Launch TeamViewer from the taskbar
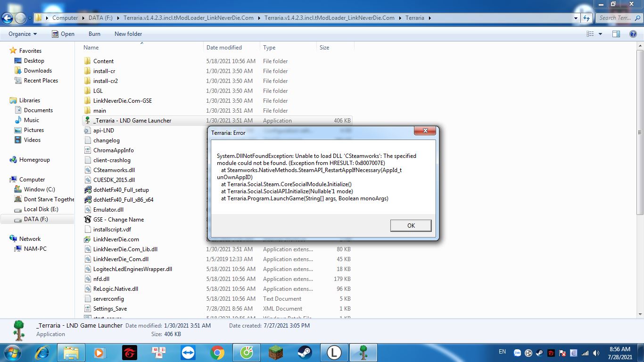The height and width of the screenshot is (362, 644). [x=188, y=352]
